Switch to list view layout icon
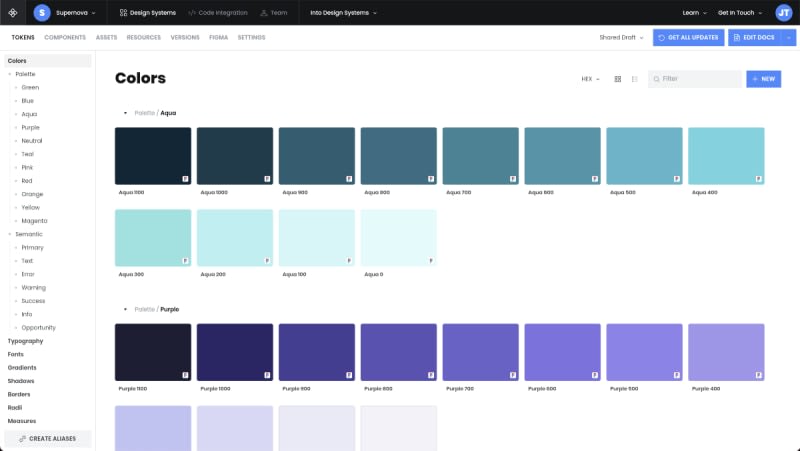Viewport: 800px width, 451px height. coord(635,79)
